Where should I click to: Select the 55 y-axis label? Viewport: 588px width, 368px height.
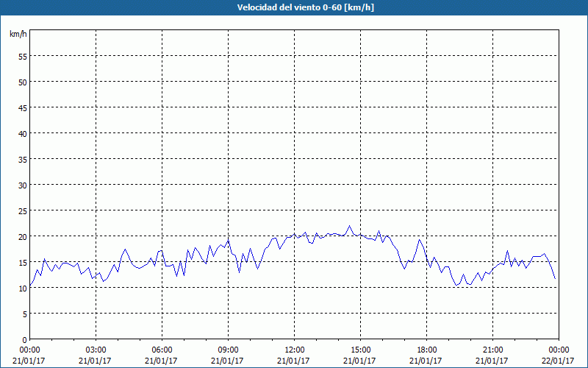[23, 57]
